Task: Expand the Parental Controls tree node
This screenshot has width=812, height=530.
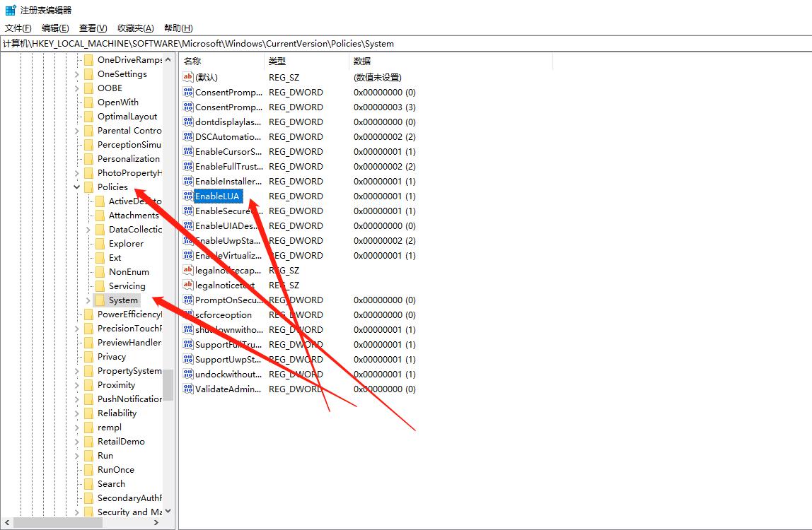Action: [76, 131]
